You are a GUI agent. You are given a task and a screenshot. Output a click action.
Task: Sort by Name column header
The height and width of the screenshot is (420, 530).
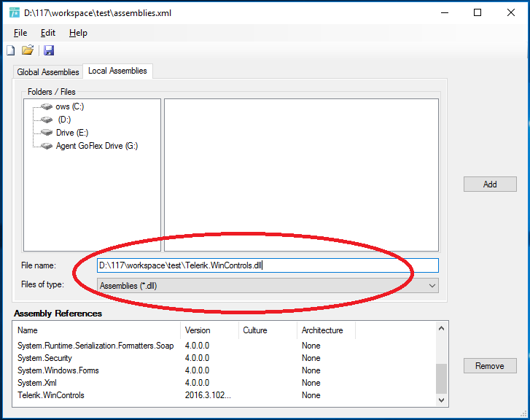coord(97,330)
